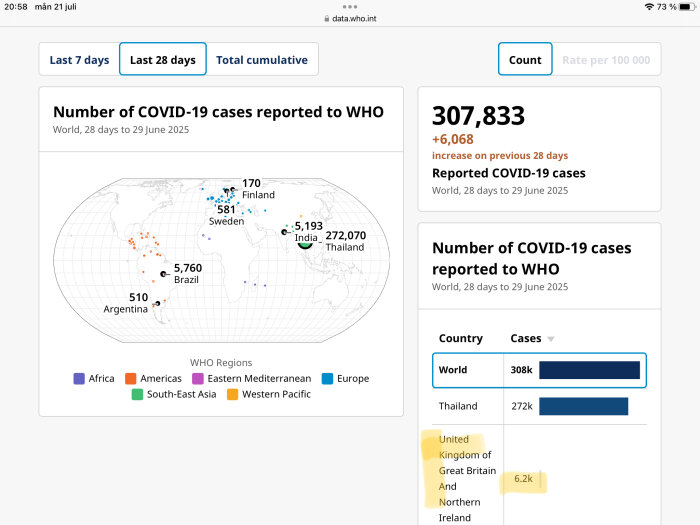Tap the three-dot multitasking icon at top

[x=349, y=6]
